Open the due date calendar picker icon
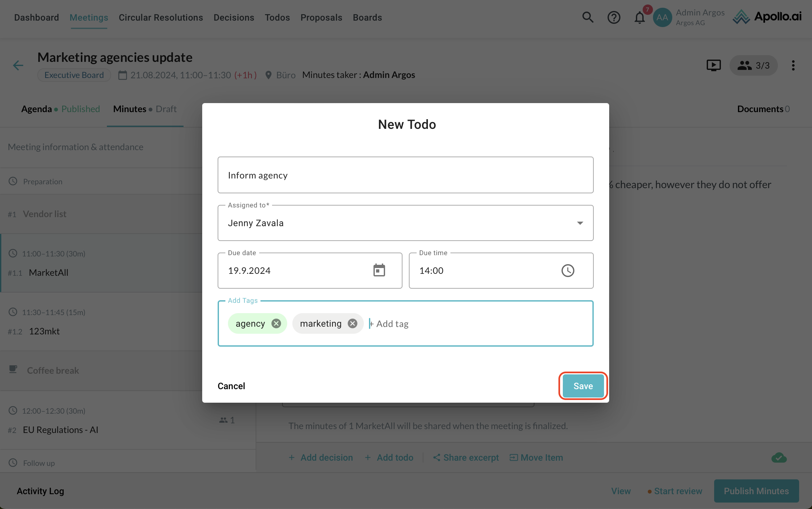The image size is (812, 509). 379,270
